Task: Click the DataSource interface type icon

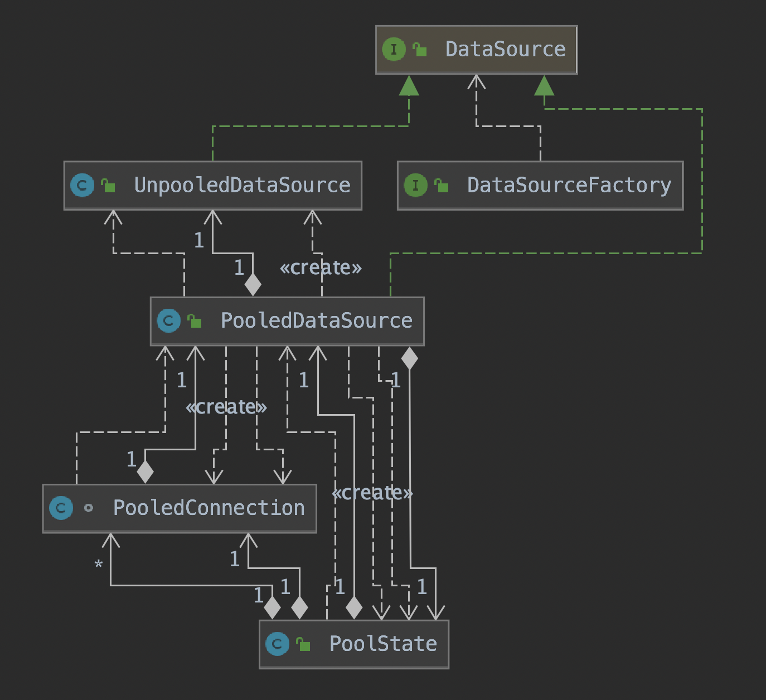Action: tap(394, 50)
